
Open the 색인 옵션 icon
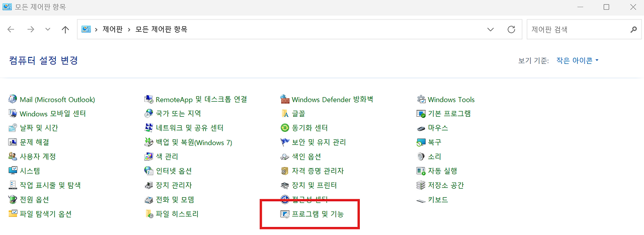tap(285, 156)
